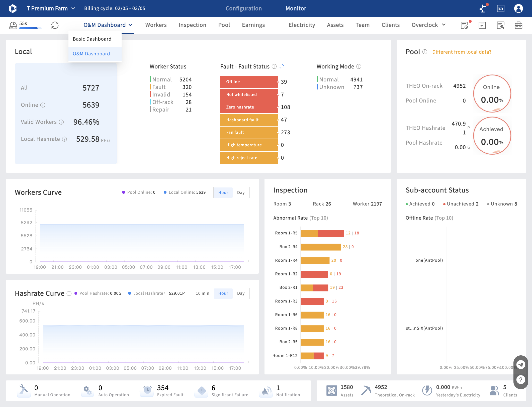Set Hashrate Curve to Hour
Viewport: 532px width, 407px height.
click(x=223, y=293)
